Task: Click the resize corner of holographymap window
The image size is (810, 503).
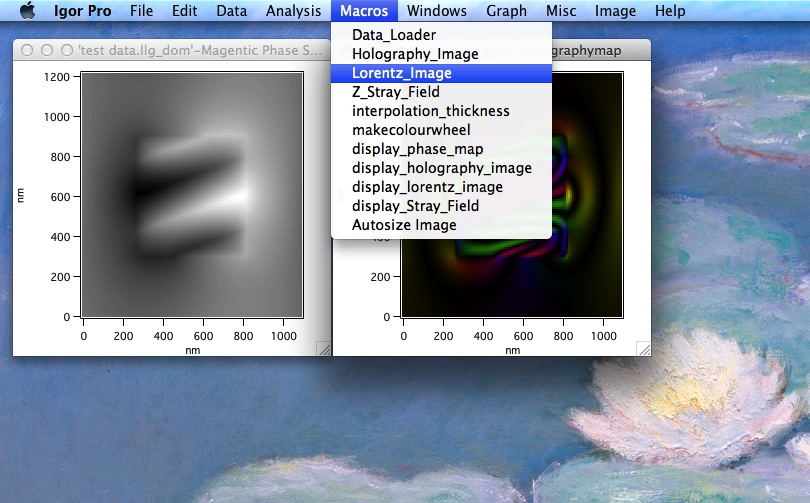Action: (643, 348)
